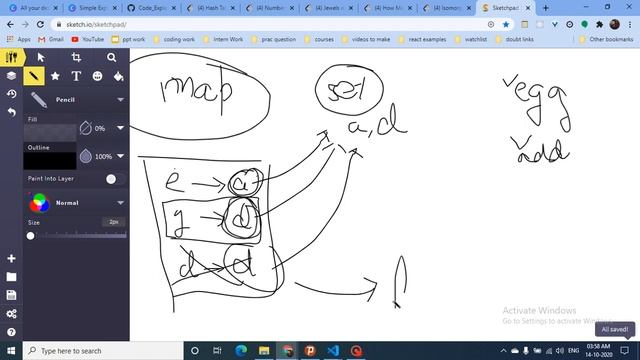Switch to the Hash Ta browser tab
Screen dimensions: 640x360
pos(211,8)
